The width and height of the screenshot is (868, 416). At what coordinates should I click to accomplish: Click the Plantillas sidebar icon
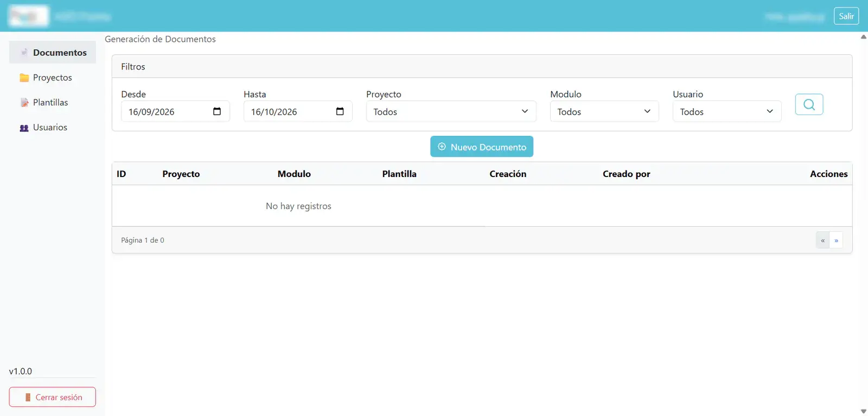24,103
